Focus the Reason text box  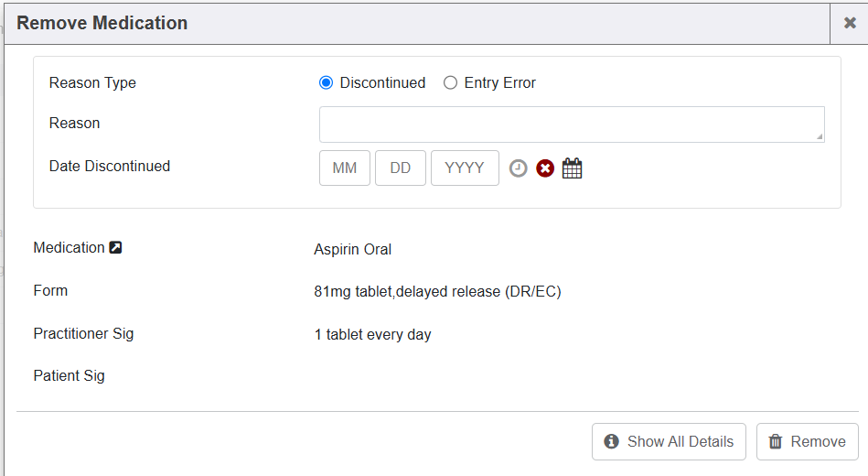(x=571, y=124)
